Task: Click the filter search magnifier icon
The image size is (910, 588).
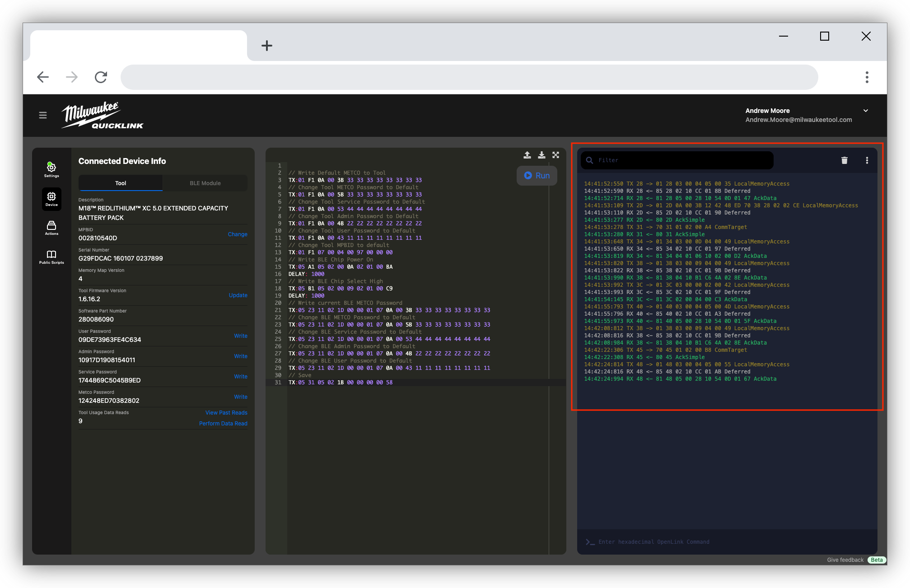Action: point(589,160)
